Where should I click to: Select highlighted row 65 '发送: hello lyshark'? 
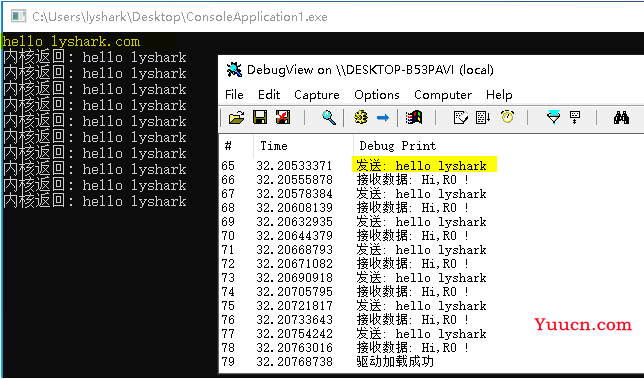[x=425, y=165]
